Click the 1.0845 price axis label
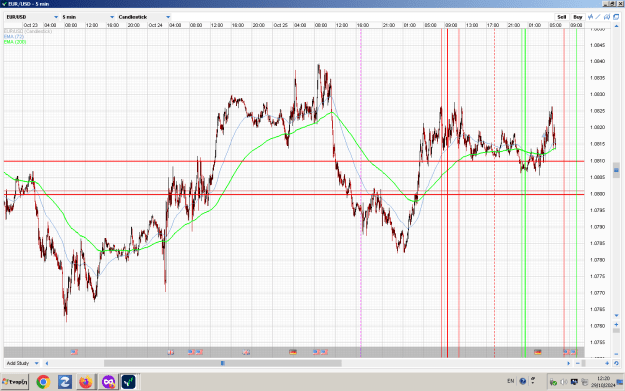 point(597,45)
